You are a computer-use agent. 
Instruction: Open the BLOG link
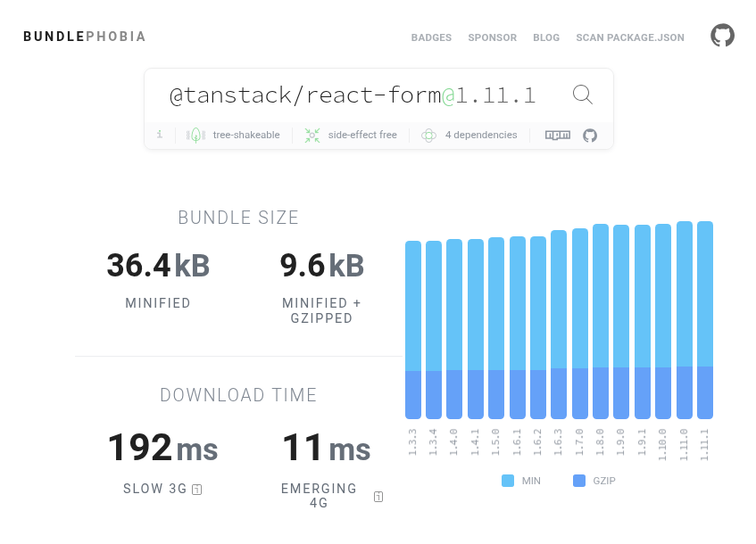546,37
